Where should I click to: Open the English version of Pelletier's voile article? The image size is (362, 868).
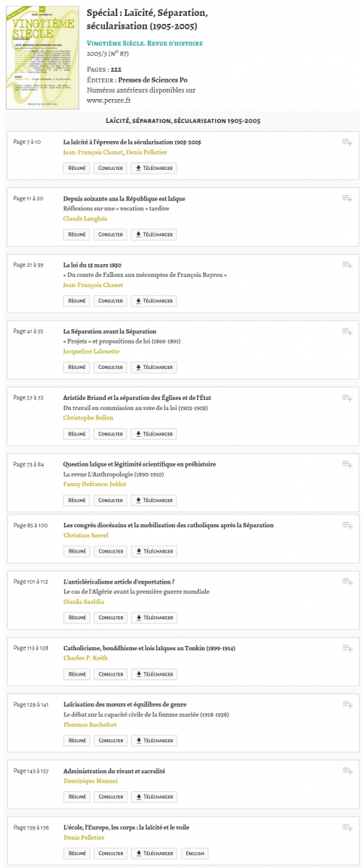[x=195, y=854]
